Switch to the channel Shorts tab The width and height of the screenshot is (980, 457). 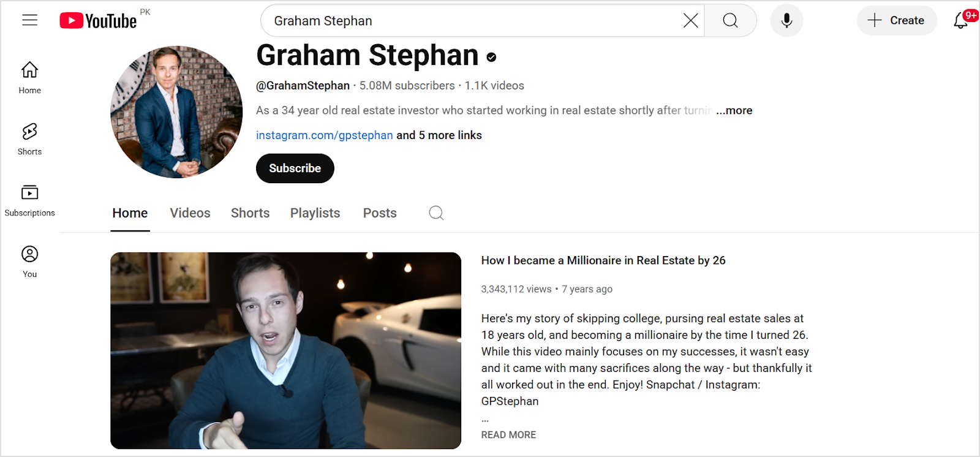click(250, 213)
